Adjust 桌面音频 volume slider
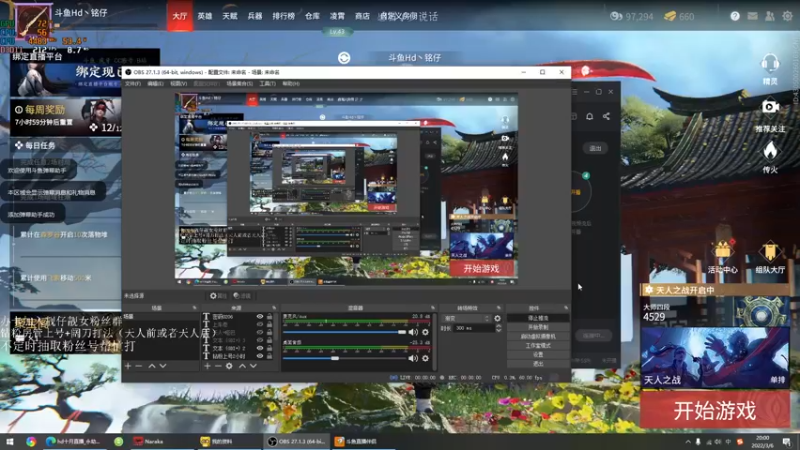This screenshot has height=450, width=800. (344, 358)
